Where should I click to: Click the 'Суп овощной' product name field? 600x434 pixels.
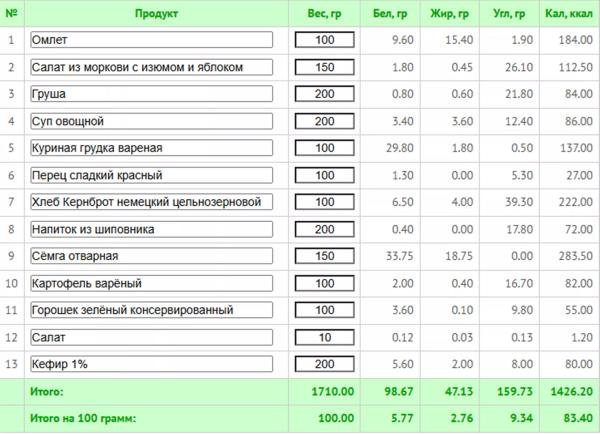(151, 121)
